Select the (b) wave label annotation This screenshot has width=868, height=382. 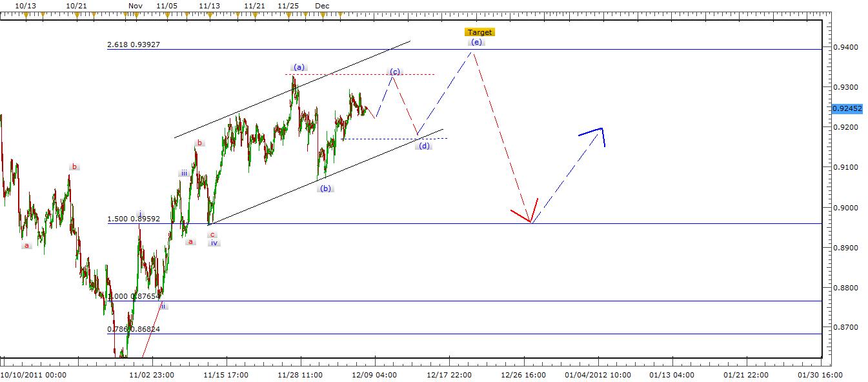click(325, 188)
